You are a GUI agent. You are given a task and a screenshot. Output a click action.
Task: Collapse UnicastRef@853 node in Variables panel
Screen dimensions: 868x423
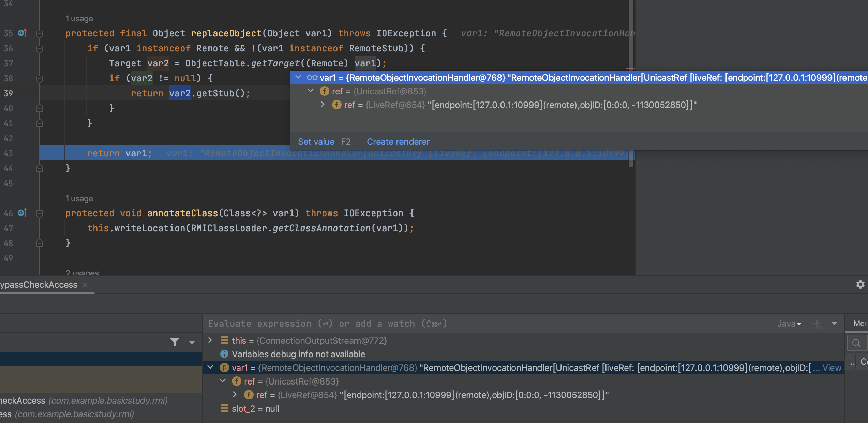point(223,381)
